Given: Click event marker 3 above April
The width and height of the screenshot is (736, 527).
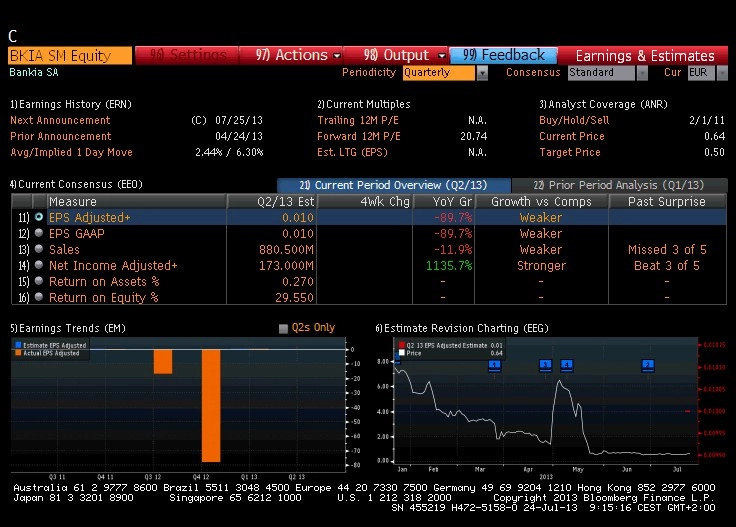Looking at the screenshot, I should [545, 365].
